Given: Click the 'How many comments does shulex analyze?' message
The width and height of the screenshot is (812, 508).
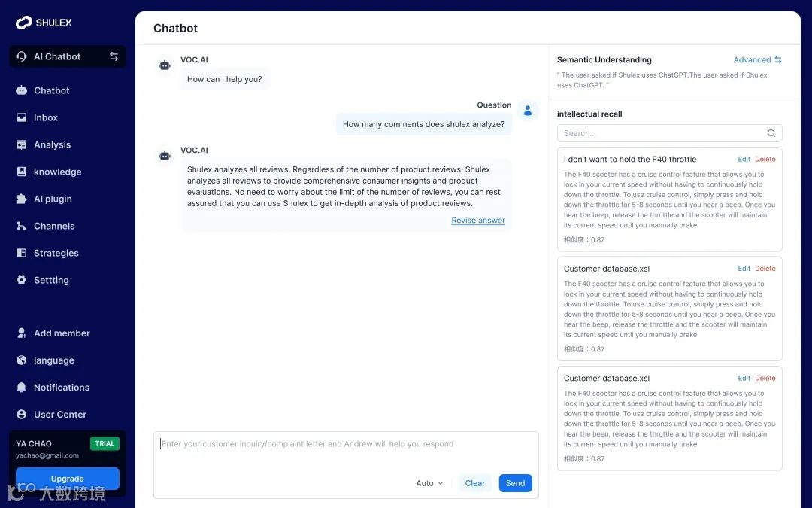Looking at the screenshot, I should [x=423, y=124].
